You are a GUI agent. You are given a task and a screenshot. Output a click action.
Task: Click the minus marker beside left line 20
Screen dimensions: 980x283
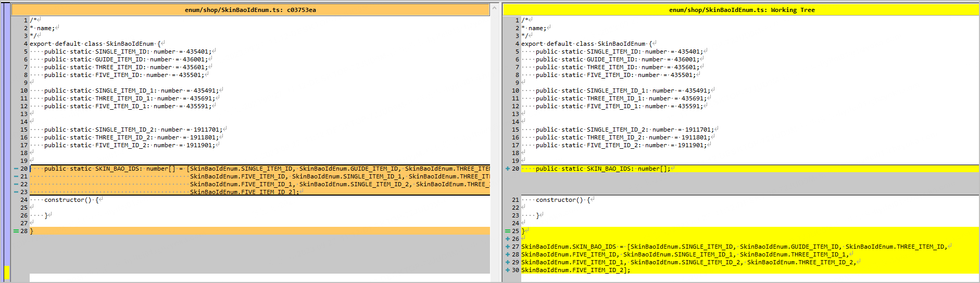[16, 169]
